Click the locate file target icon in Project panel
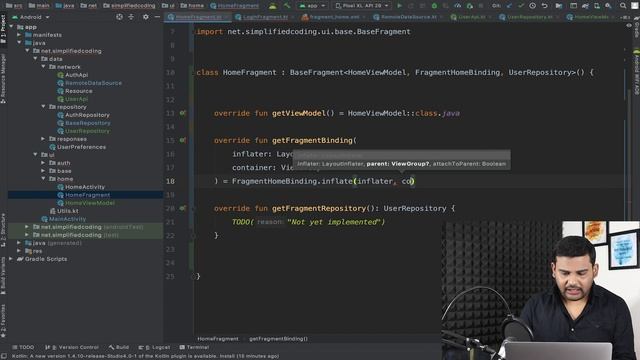 [x=119, y=17]
